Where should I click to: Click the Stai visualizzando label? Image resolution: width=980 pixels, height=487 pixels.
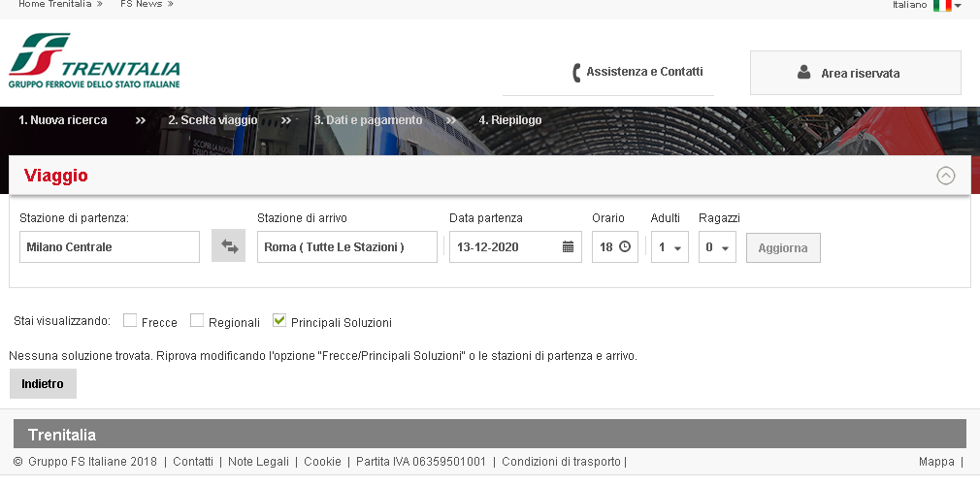tap(62, 321)
